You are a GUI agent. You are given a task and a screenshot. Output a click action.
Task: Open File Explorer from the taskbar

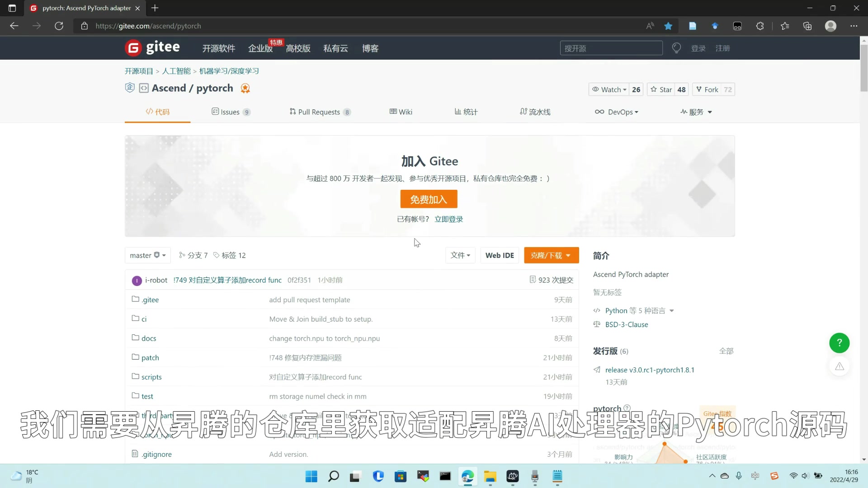[490, 476]
